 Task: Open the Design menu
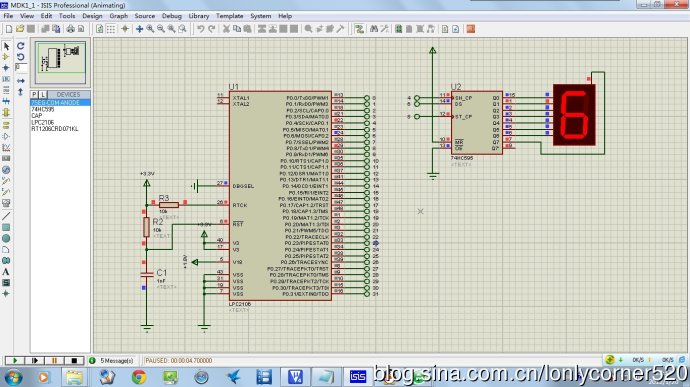coord(92,16)
